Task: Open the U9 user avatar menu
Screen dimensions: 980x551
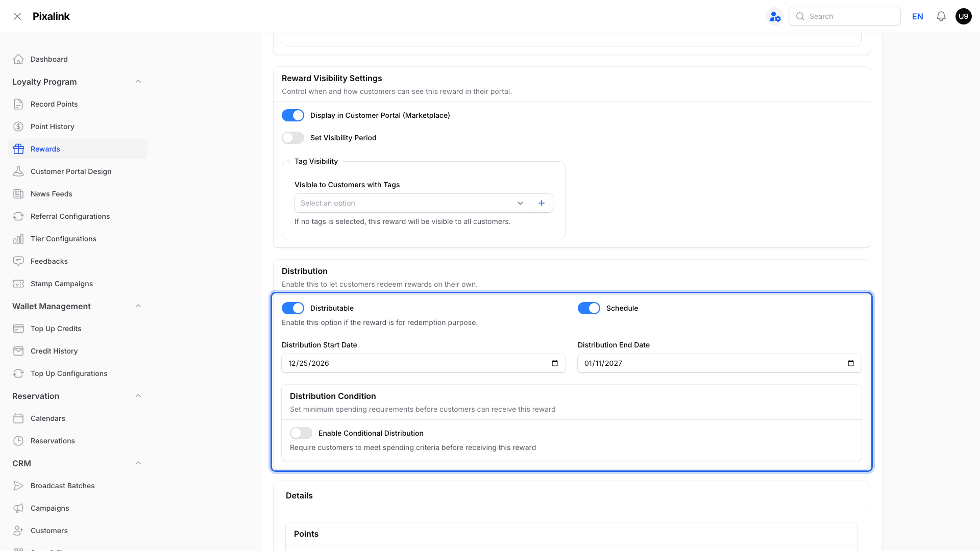Action: pyautogui.click(x=964, y=16)
